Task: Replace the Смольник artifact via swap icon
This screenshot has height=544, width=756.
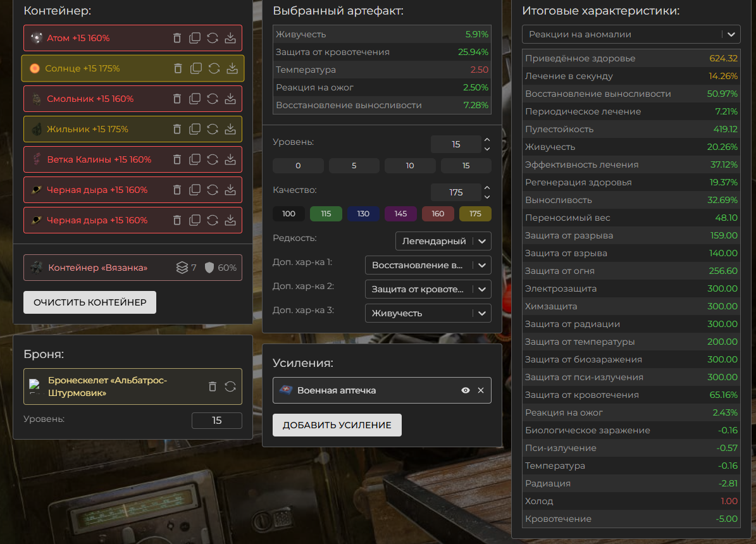Action: pos(213,99)
